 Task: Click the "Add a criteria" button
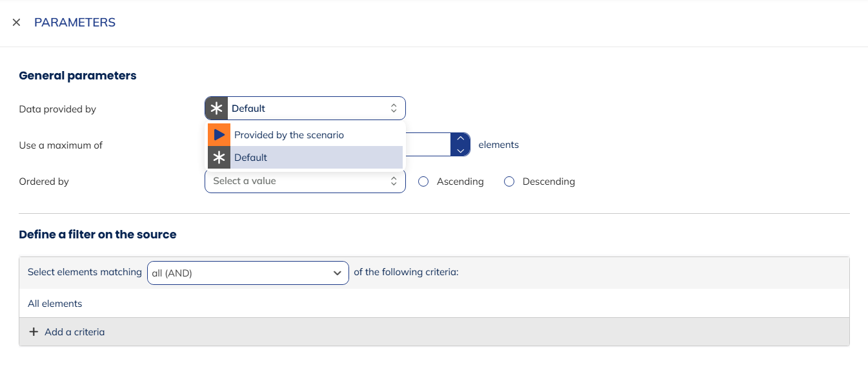(74, 332)
